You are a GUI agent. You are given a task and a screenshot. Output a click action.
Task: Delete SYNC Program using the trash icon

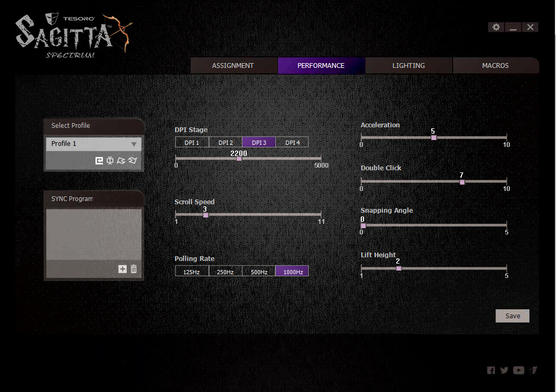[x=134, y=269]
